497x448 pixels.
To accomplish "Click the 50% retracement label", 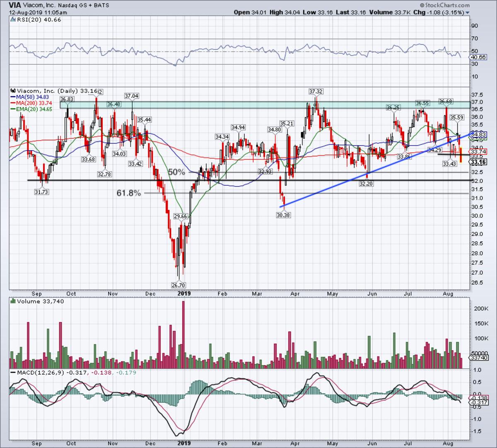I will (x=176, y=172).
